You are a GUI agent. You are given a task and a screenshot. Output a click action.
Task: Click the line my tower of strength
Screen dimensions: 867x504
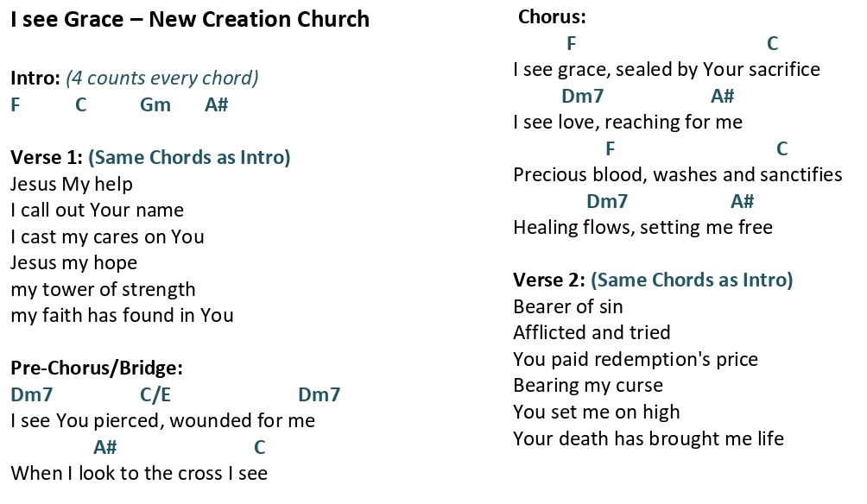click(x=103, y=289)
